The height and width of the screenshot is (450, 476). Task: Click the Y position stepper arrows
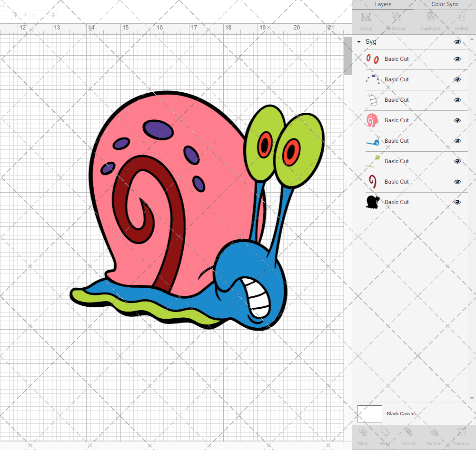[x=53, y=14]
